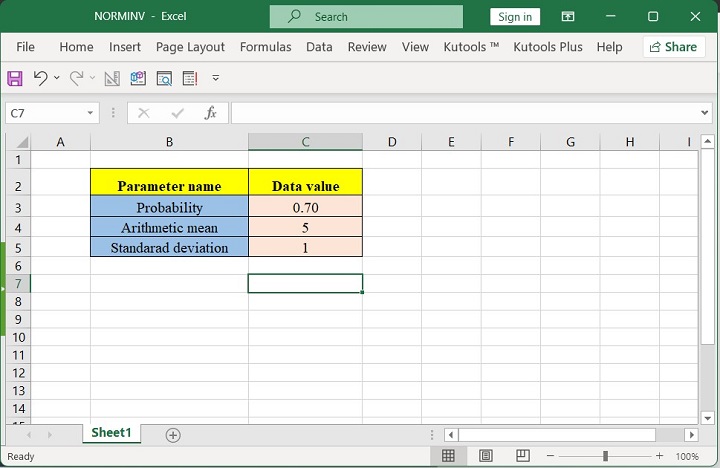Switch to the View tab

[415, 47]
